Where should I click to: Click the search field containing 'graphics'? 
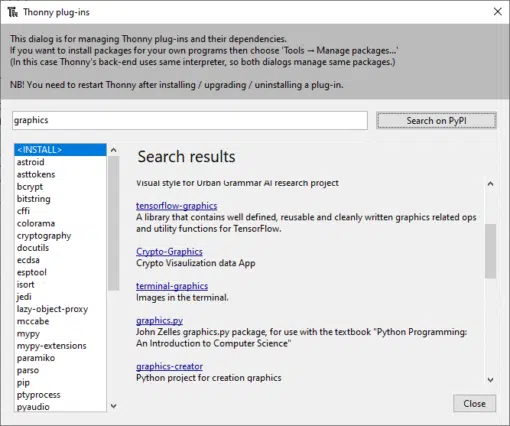tap(190, 120)
